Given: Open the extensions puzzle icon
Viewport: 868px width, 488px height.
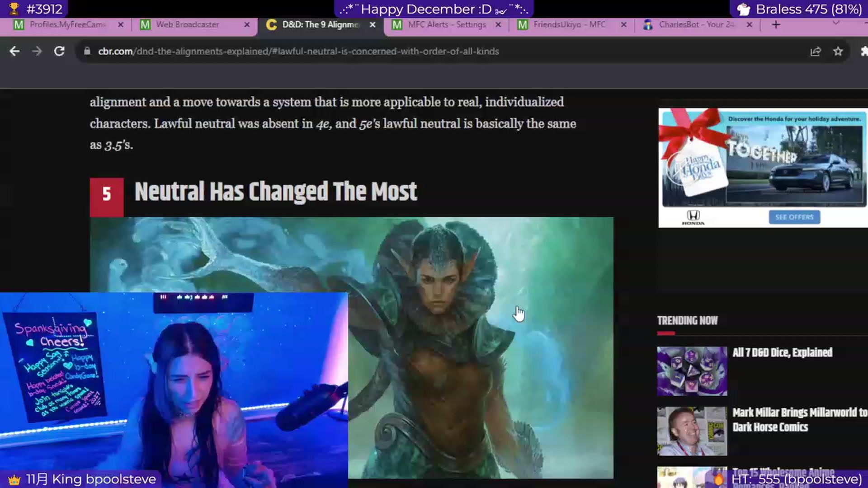Looking at the screenshot, I should 863,52.
